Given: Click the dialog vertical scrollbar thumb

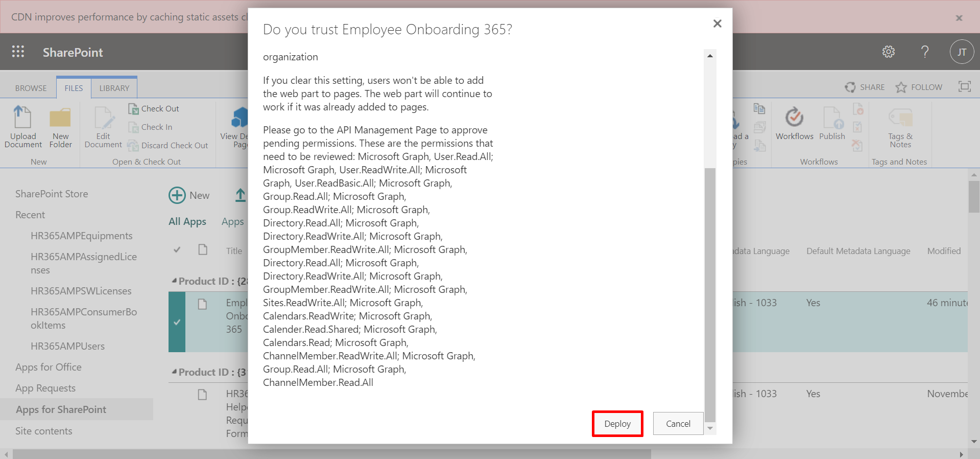Looking at the screenshot, I should point(710,295).
